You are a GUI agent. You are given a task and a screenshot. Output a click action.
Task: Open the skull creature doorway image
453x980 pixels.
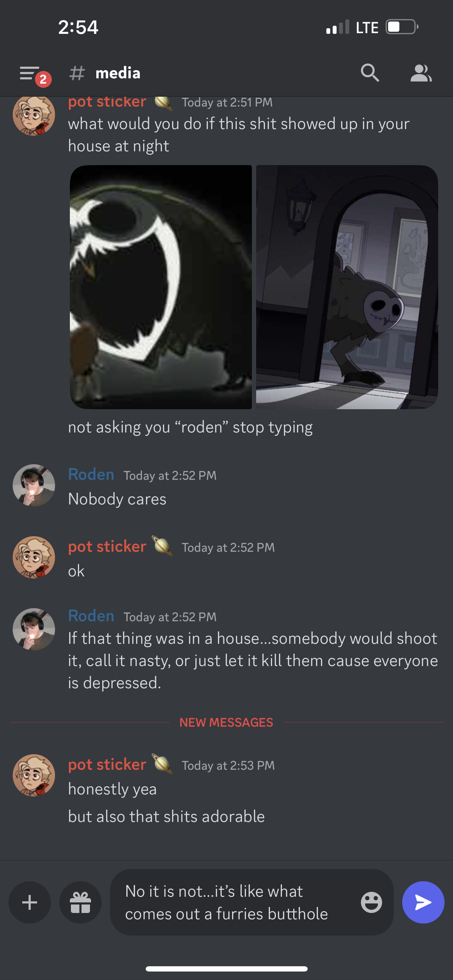(347, 287)
